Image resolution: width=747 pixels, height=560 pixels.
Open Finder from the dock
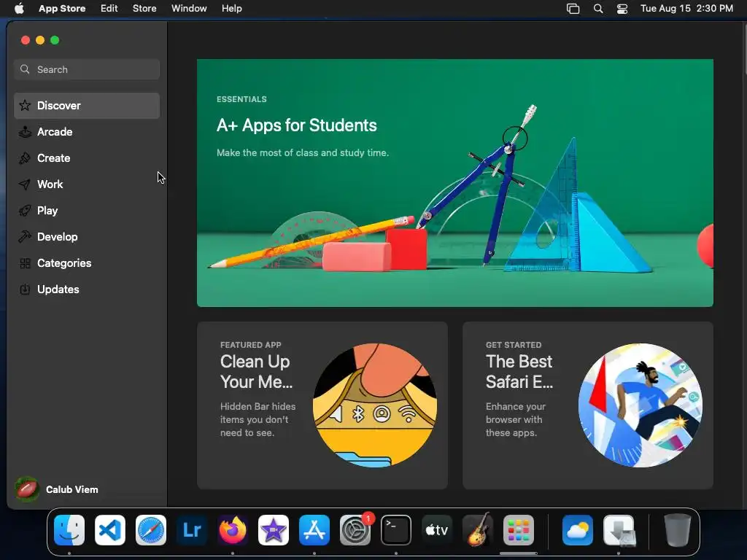[69, 530]
